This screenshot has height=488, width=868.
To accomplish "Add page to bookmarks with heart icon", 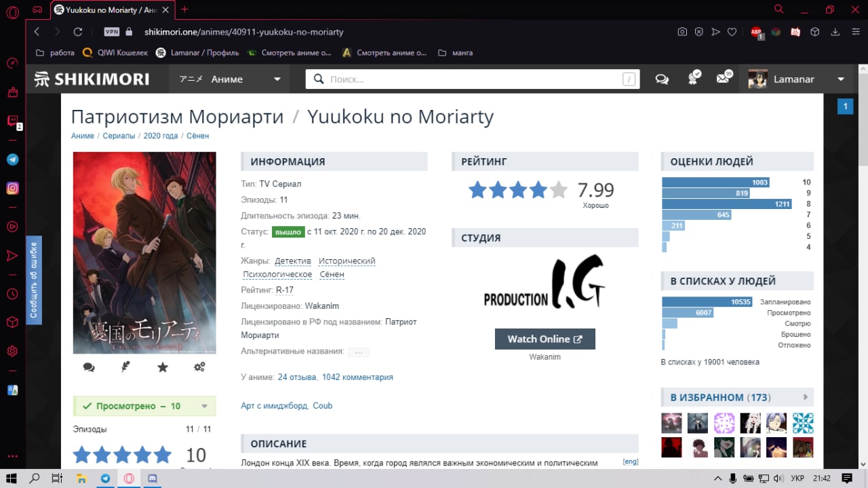I will (x=732, y=32).
